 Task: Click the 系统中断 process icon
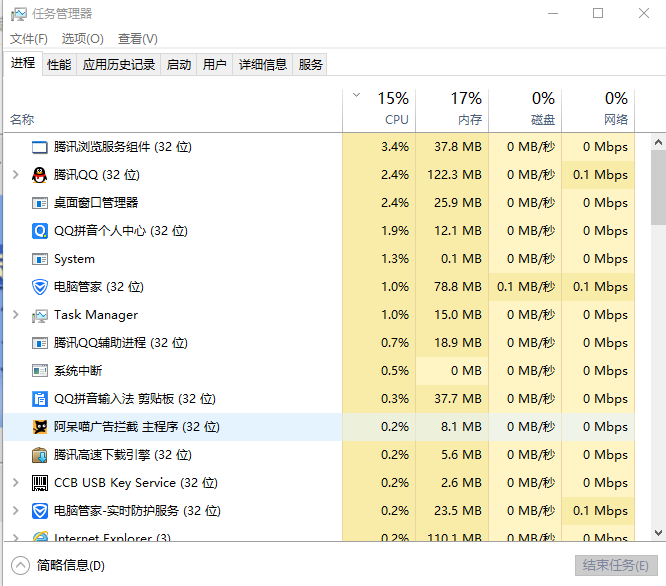[x=40, y=371]
